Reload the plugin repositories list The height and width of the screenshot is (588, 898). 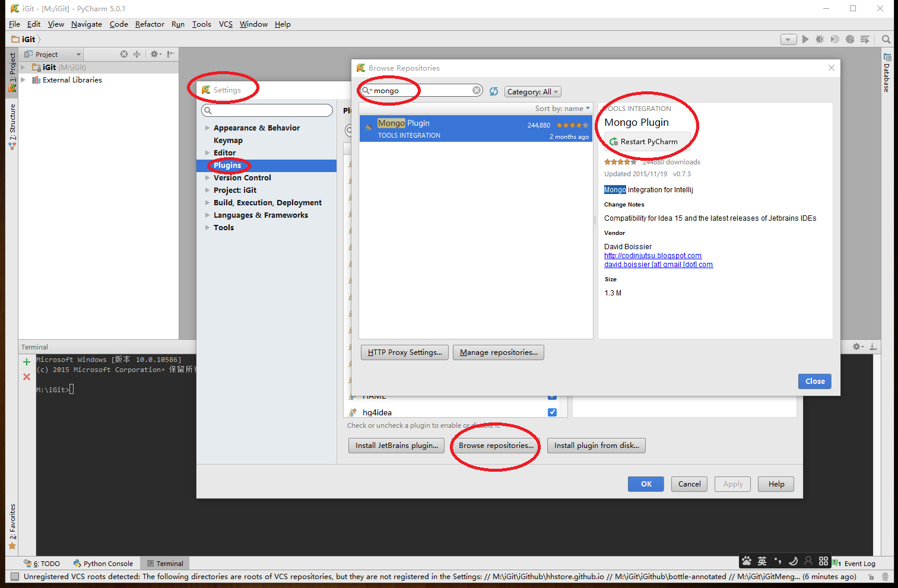click(x=494, y=91)
